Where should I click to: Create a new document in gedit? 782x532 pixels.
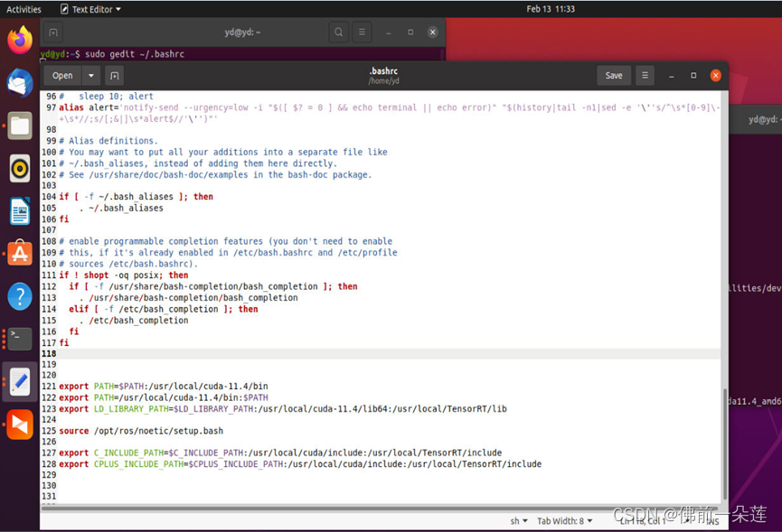coord(114,76)
